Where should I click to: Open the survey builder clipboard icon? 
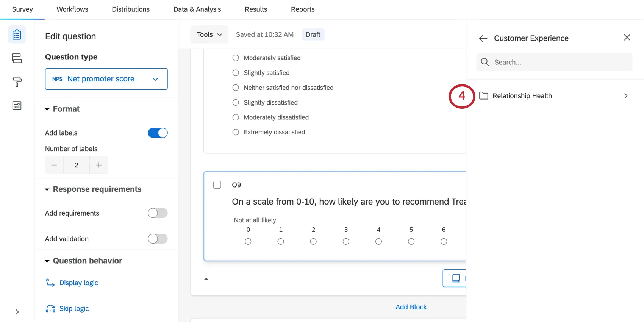point(17,35)
